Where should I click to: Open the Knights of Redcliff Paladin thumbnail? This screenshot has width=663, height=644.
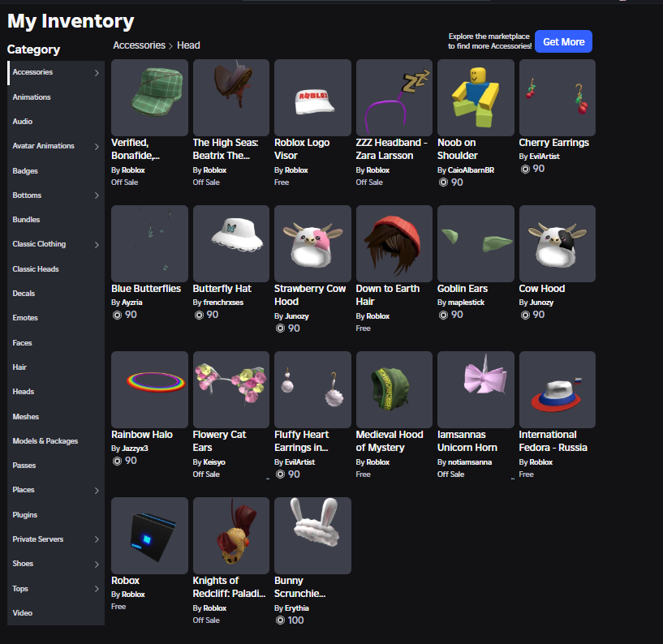230,536
